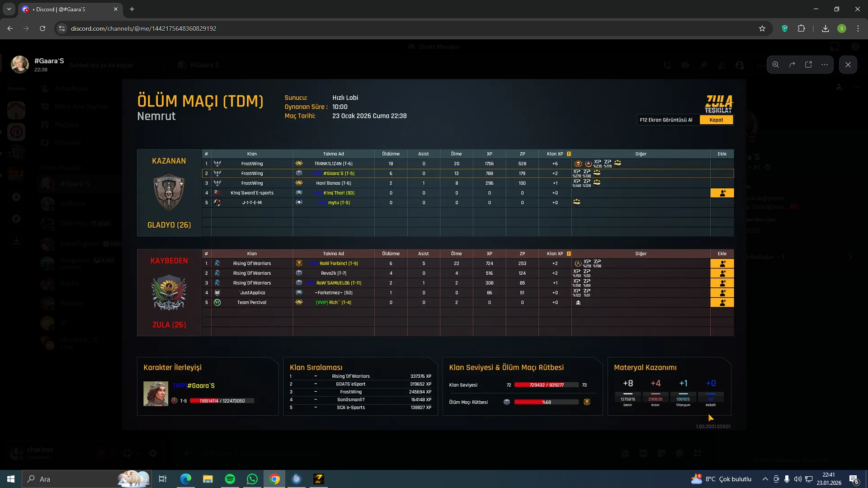Open a new browser tab
The width and height of the screenshot is (868, 488).
132,9
